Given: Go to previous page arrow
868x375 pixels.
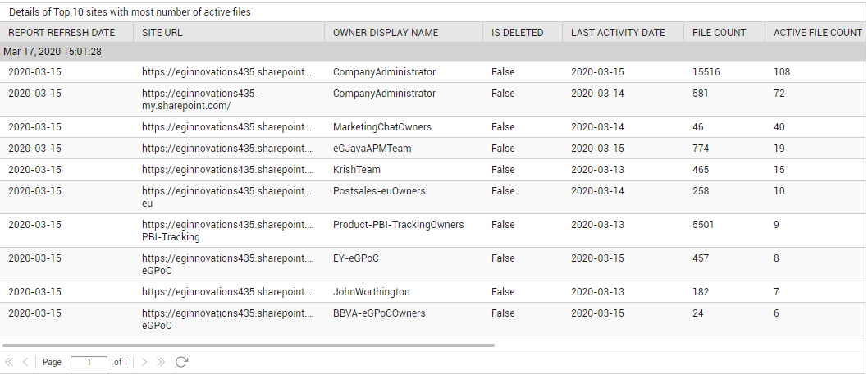Looking at the screenshot, I should click(25, 362).
